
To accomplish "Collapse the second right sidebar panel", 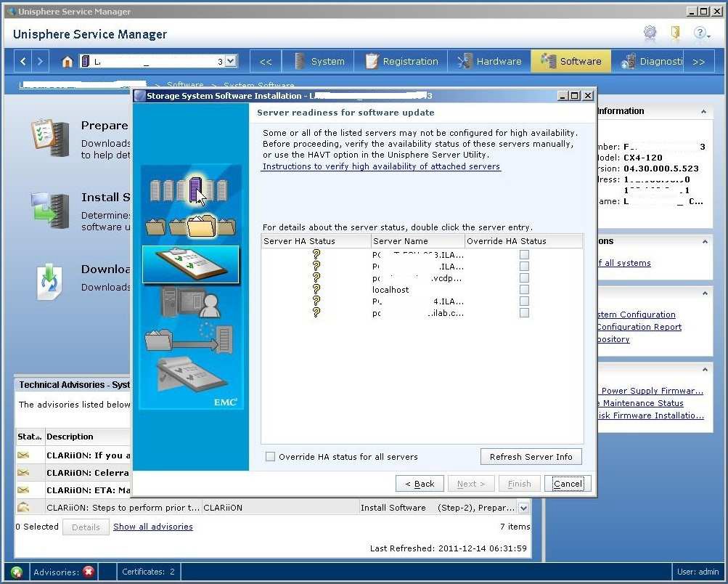I will tap(705, 242).
